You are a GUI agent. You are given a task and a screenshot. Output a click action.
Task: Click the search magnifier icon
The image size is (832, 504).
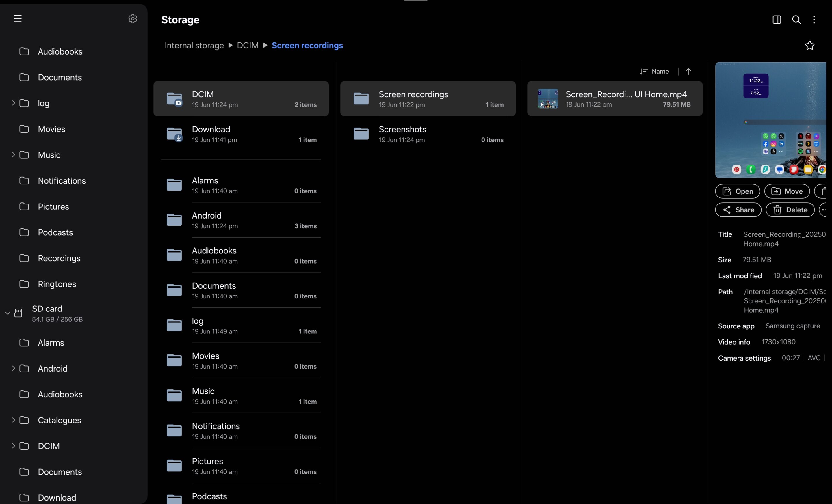(796, 20)
